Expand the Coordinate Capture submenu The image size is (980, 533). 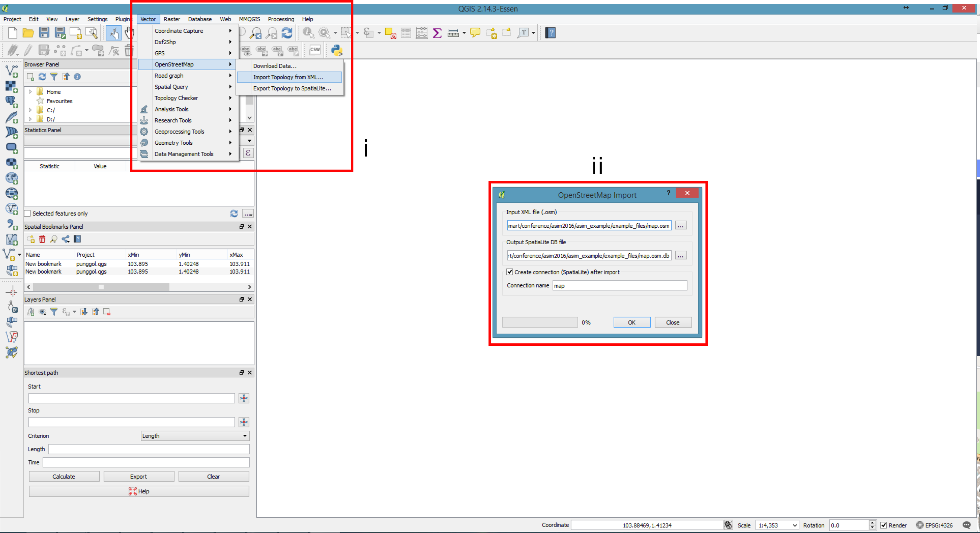(x=189, y=31)
